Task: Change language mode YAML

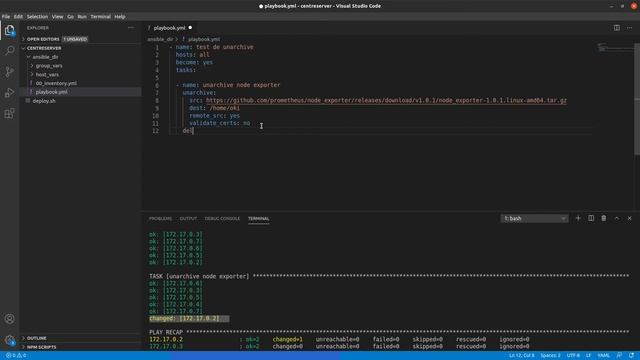Action: [x=604, y=356]
